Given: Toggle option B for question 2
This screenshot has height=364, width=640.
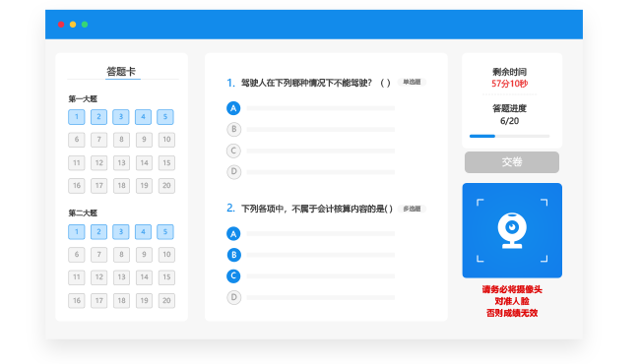Looking at the screenshot, I should (x=234, y=255).
